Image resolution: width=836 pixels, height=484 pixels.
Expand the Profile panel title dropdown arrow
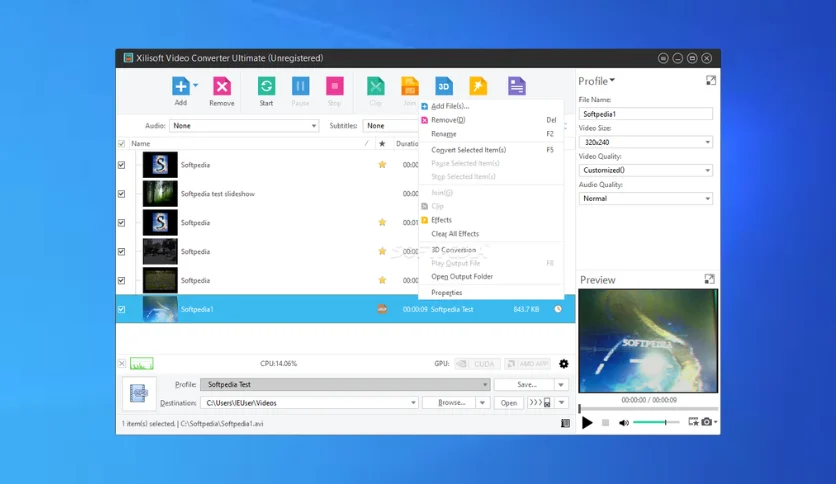pos(612,80)
